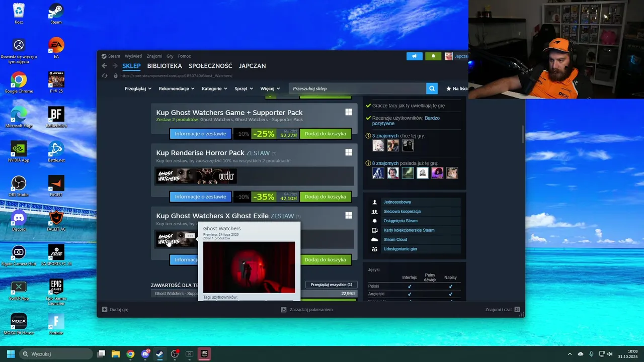Open the Gry menu
The height and width of the screenshot is (362, 644).
(x=170, y=56)
